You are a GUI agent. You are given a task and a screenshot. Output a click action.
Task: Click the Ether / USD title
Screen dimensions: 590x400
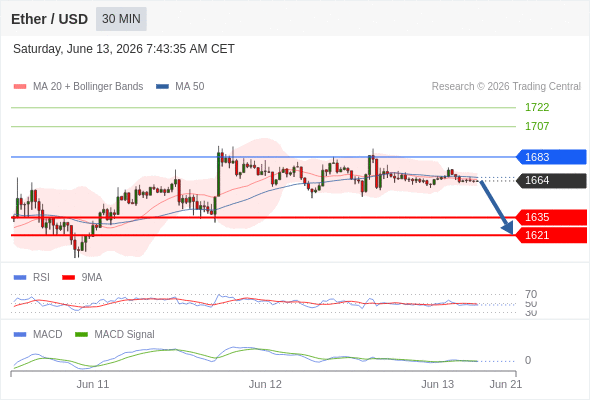point(49,19)
